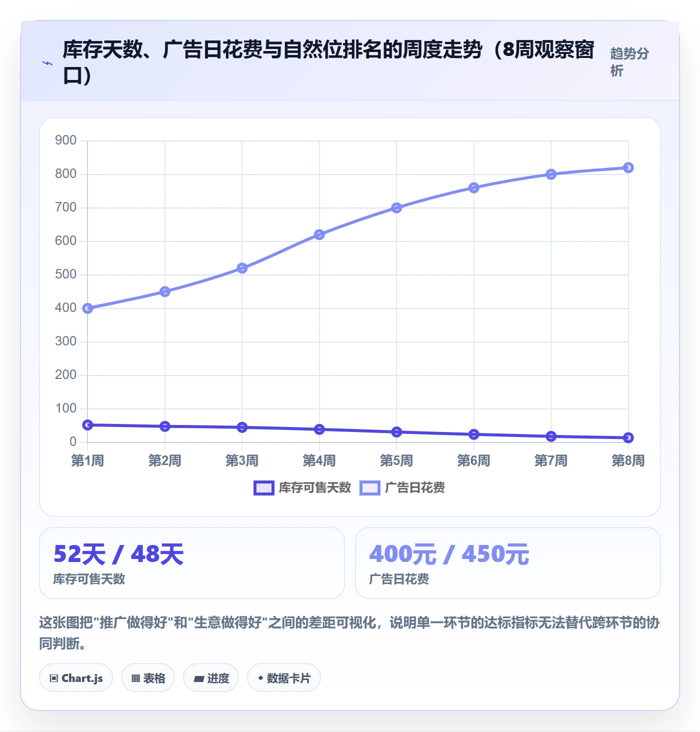Toggle the 广告日花费 legend swatch
The image size is (700, 732).
coord(370,488)
